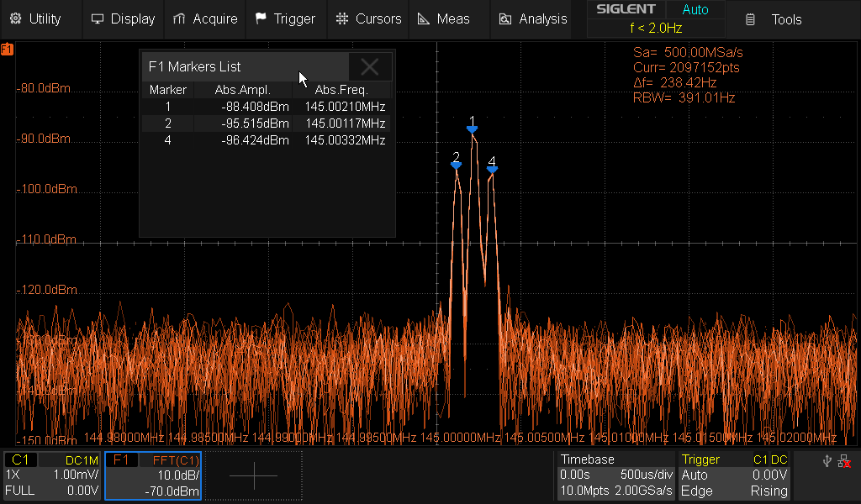Click the Meas ruler icon

(x=424, y=19)
